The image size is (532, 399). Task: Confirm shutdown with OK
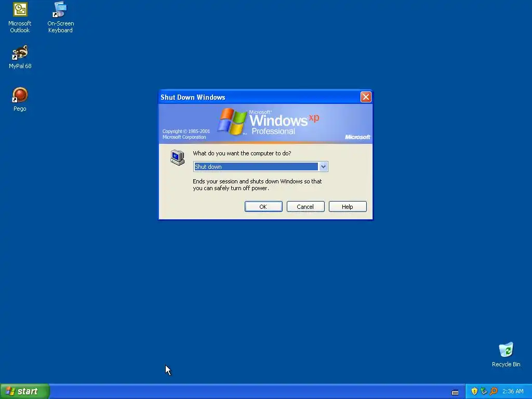pos(263,207)
